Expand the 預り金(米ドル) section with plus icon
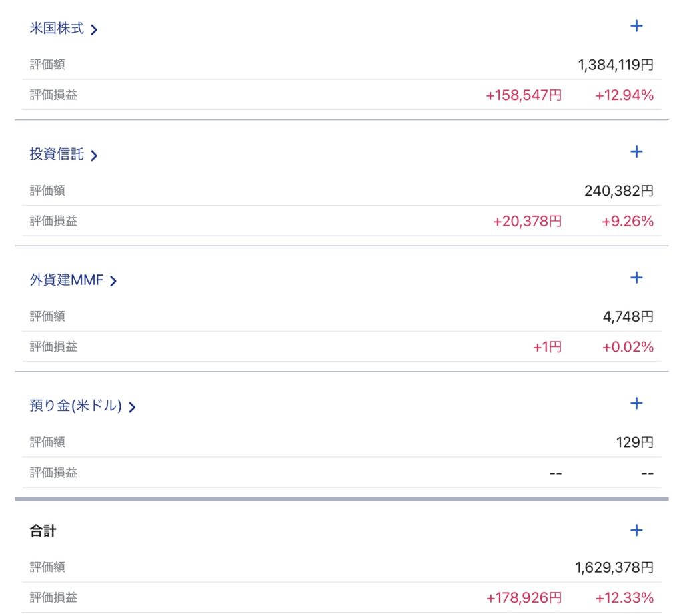 click(636, 403)
